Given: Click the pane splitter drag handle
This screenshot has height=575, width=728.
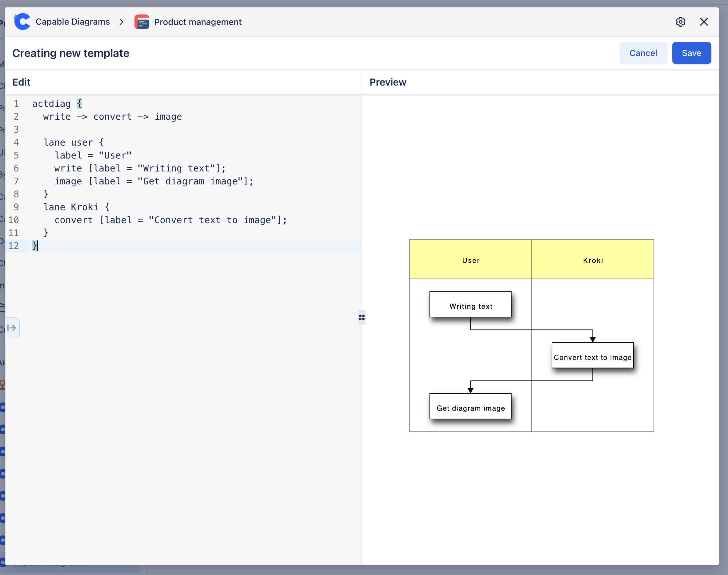Looking at the screenshot, I should (x=362, y=317).
